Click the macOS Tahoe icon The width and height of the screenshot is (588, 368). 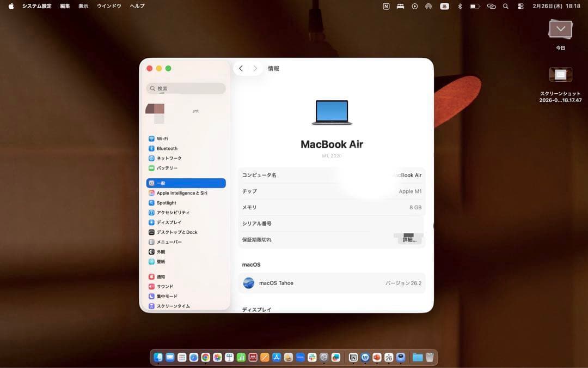point(249,283)
